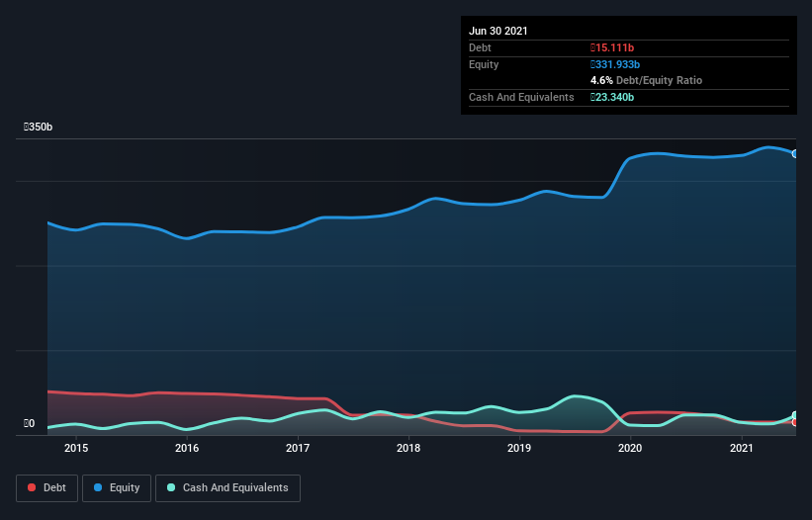Click the teal Cash And Equivalents legend dot
The width and height of the screenshot is (812, 520).
pos(171,487)
